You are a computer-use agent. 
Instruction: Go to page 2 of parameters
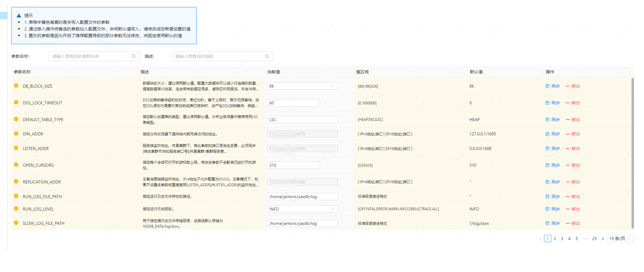coord(555,239)
